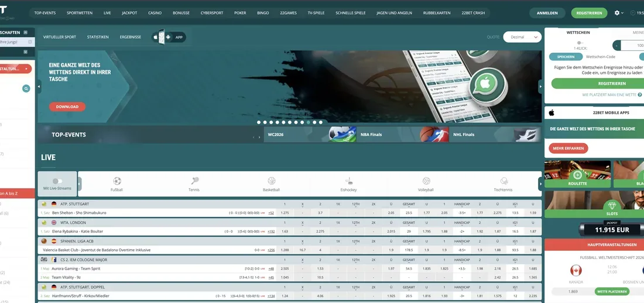The height and width of the screenshot is (303, 644).
Task: Click the UK flag beside WTA. LONDON
Action: click(54, 223)
